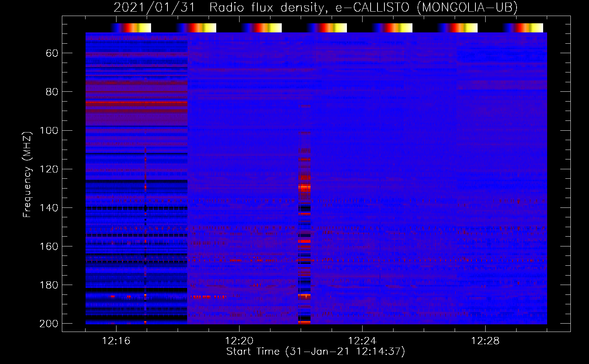Click the 140 frequency tick label
The width and height of the screenshot is (589, 364).
[x=49, y=208]
